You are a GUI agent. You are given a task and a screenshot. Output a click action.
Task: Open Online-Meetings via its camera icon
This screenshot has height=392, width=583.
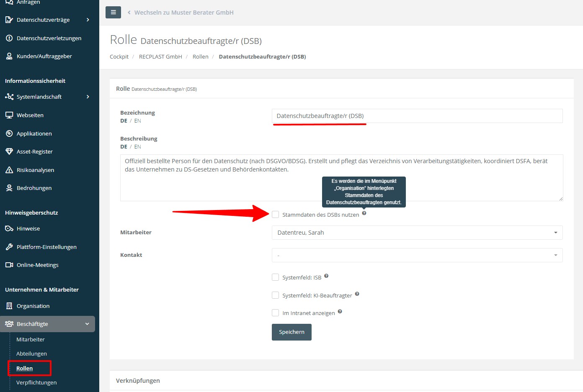[9, 265]
